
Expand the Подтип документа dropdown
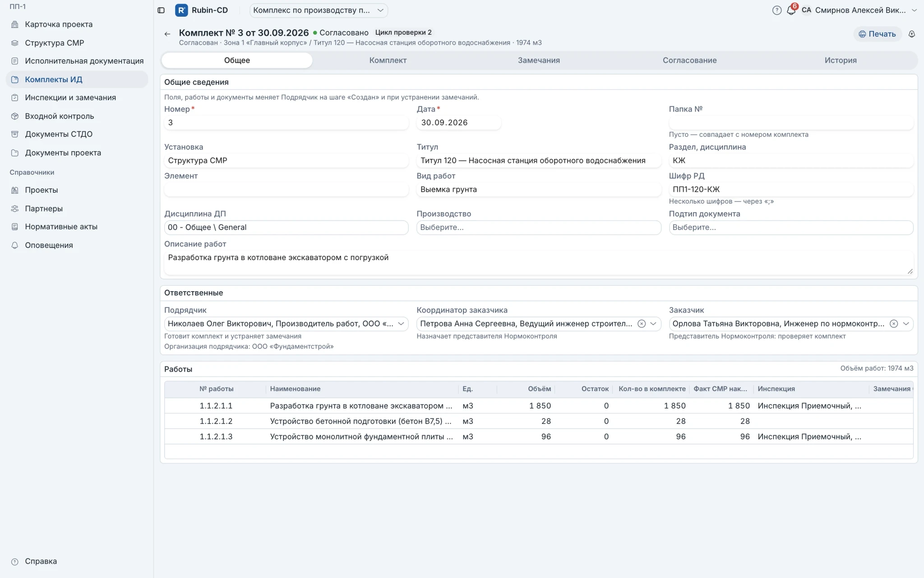tap(791, 228)
